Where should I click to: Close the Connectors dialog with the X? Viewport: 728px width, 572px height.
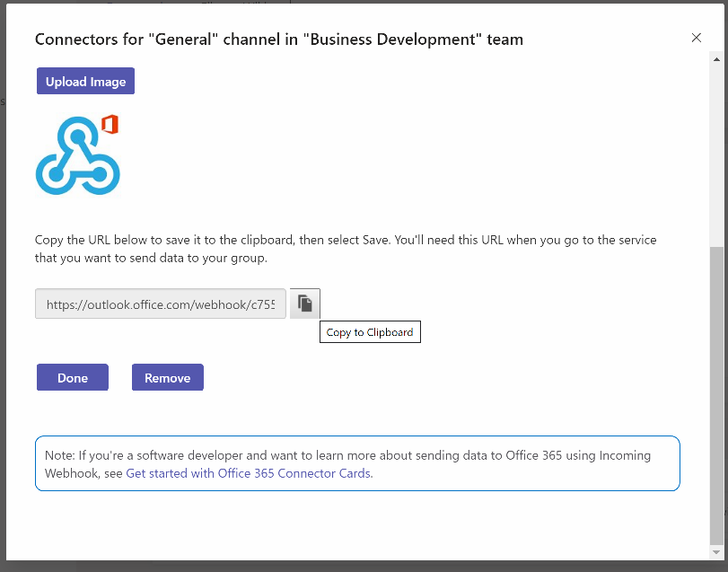pyautogui.click(x=696, y=38)
